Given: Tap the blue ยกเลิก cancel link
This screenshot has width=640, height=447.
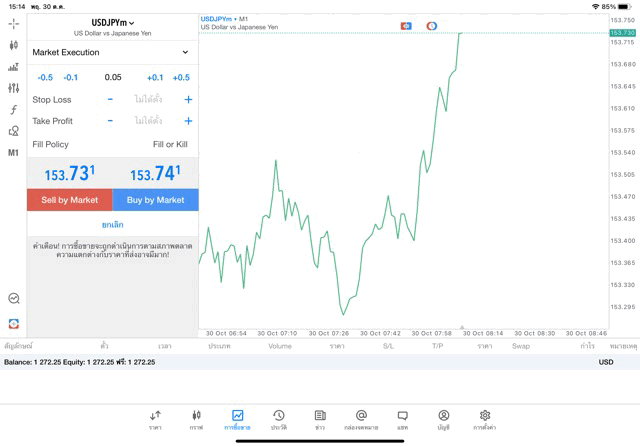Looking at the screenshot, I should [x=113, y=225].
